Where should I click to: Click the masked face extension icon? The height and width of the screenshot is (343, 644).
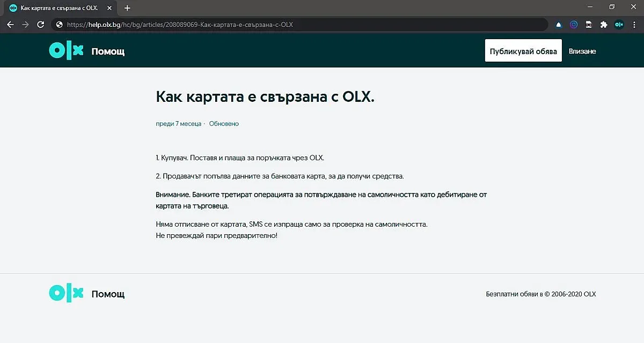[589, 25]
